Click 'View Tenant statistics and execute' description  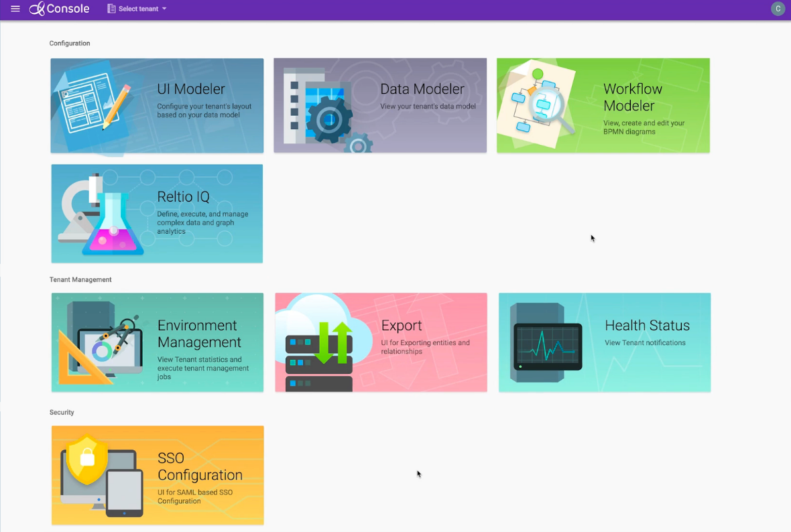coord(203,368)
